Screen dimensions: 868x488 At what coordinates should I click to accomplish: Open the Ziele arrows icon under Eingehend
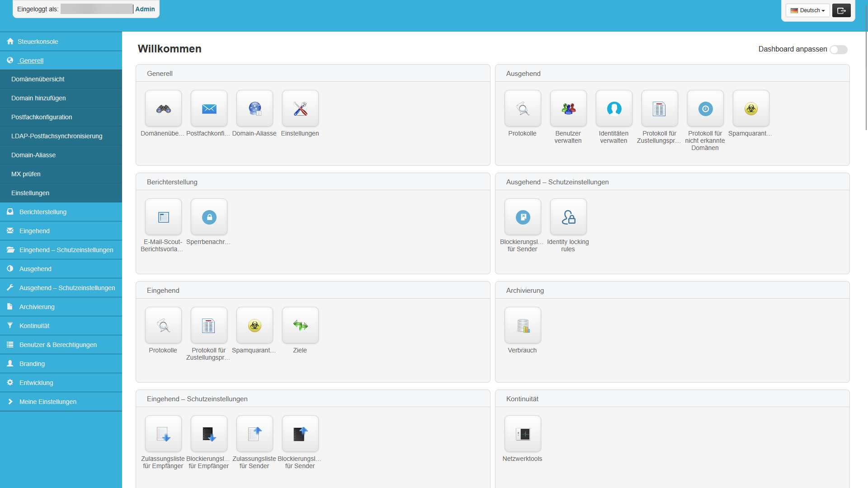300,325
